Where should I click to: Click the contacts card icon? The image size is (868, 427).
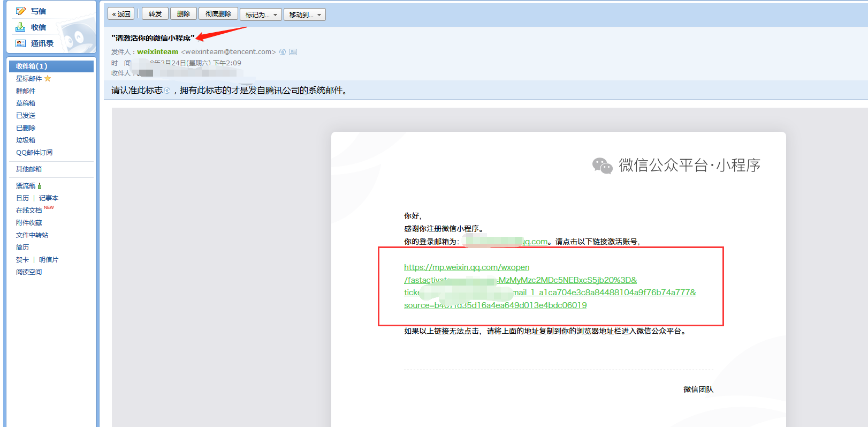(21, 43)
